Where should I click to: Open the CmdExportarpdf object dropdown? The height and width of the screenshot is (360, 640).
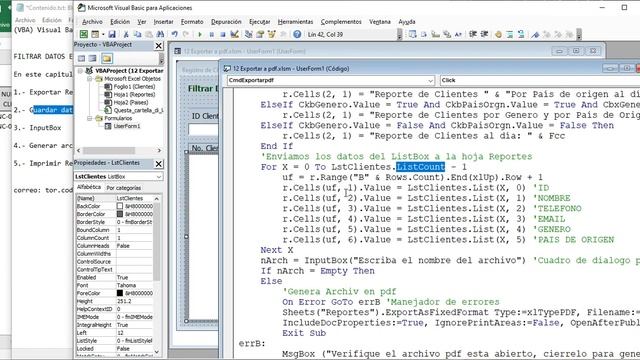coord(430,80)
